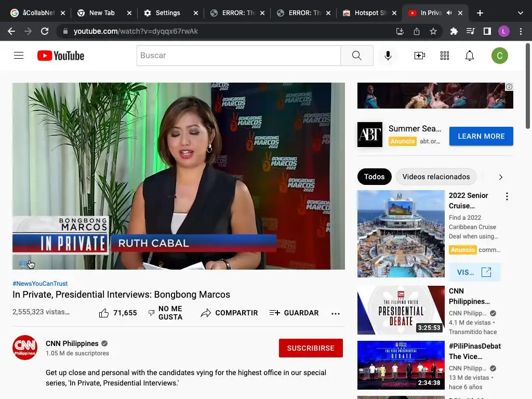Open Chrome profile L avatar
532x399 pixels.
point(504,31)
